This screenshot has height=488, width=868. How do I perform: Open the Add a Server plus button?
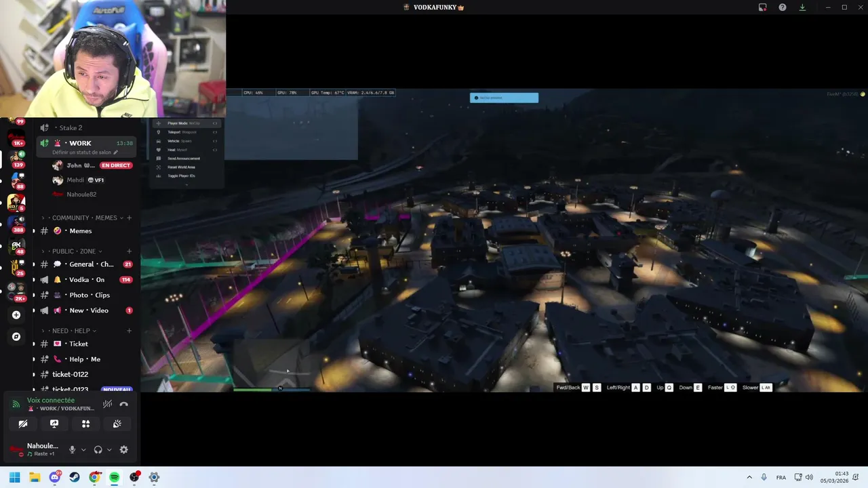coord(16,314)
